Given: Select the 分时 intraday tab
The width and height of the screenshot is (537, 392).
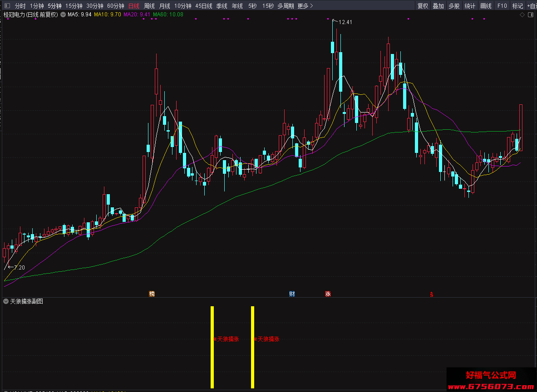Looking at the screenshot, I should pyautogui.click(x=20, y=6).
